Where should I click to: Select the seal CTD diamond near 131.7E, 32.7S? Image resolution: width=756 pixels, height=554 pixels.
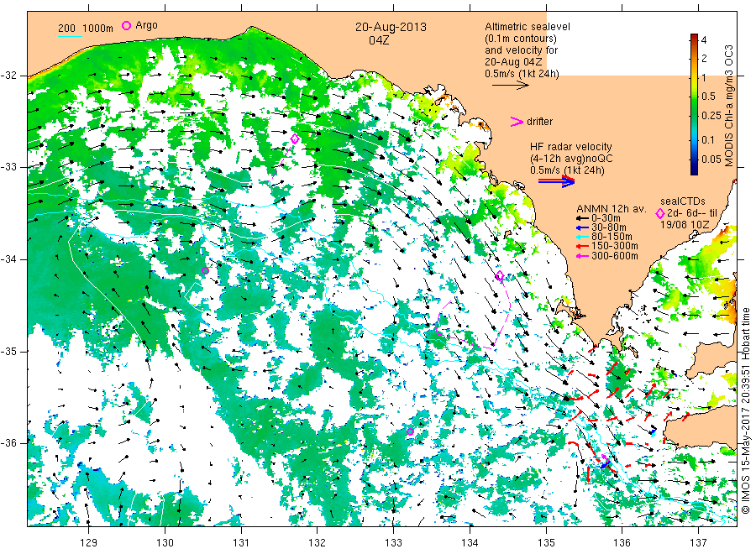(x=295, y=139)
